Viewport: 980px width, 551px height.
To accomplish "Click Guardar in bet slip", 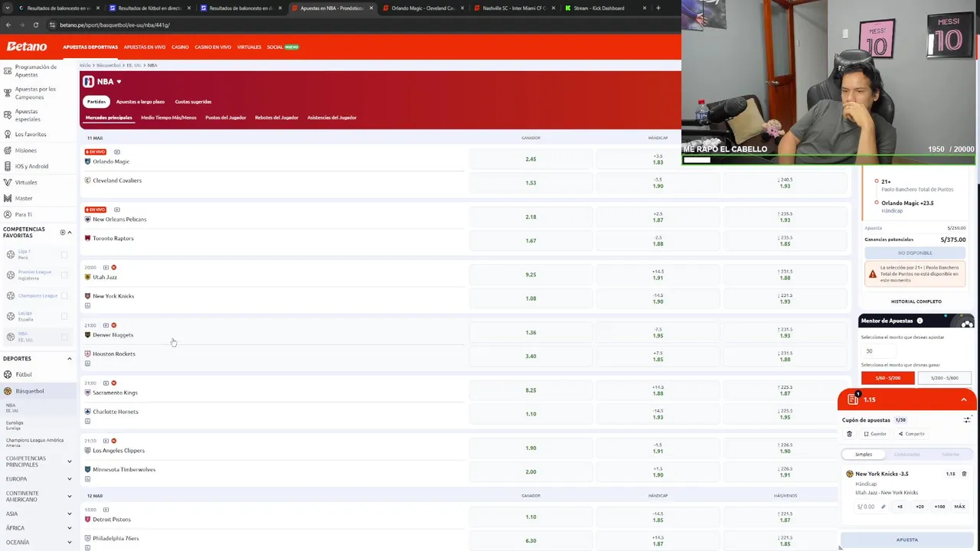I will [x=875, y=434].
